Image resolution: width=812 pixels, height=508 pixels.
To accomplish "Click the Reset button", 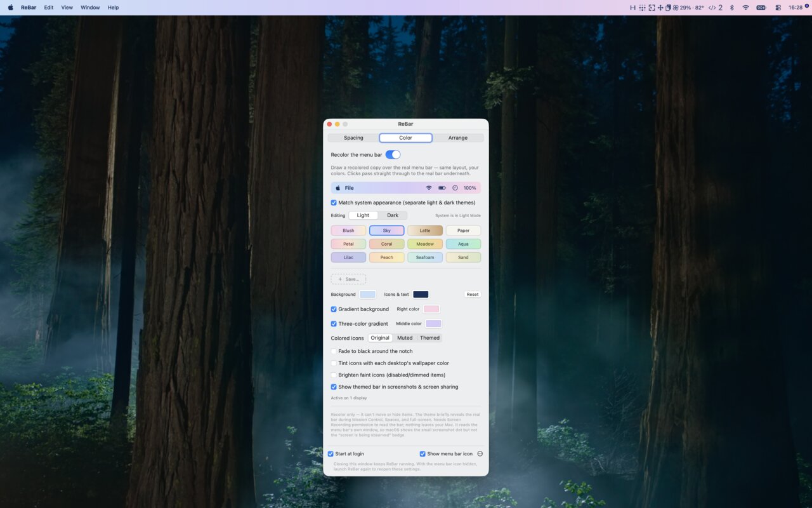I will click(473, 295).
